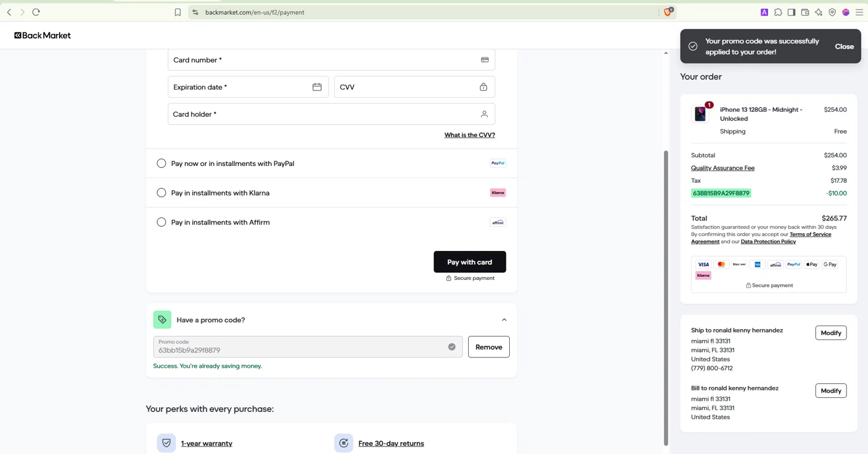
Task: Click the browser address bar URL
Action: coord(255,12)
